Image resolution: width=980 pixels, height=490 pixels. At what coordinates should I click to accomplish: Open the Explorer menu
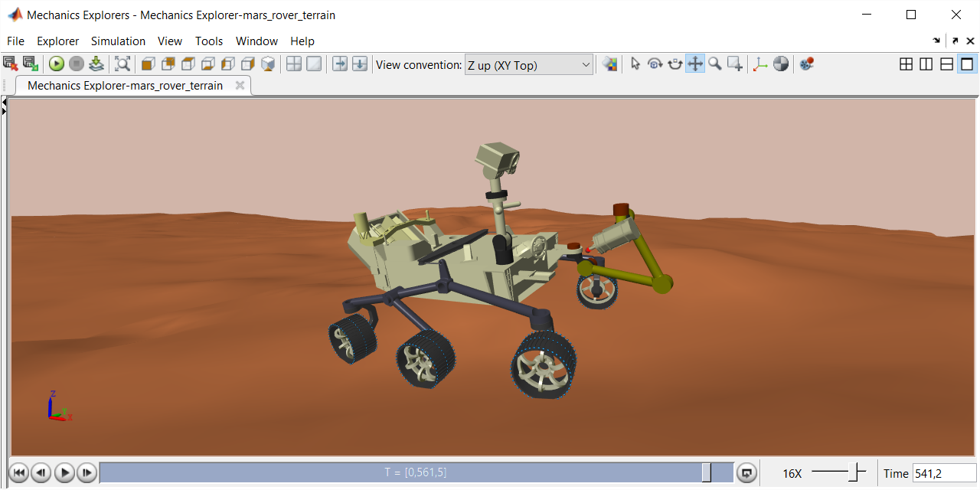tap(57, 41)
